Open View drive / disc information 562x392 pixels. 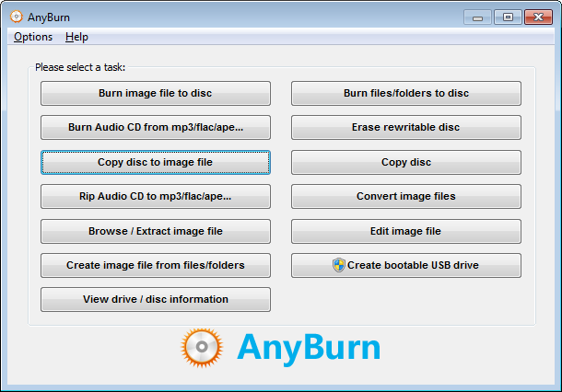click(156, 300)
